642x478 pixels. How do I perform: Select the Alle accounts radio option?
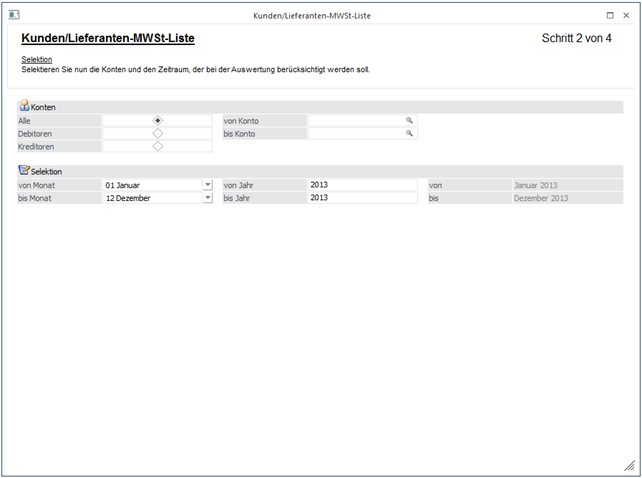(x=158, y=120)
